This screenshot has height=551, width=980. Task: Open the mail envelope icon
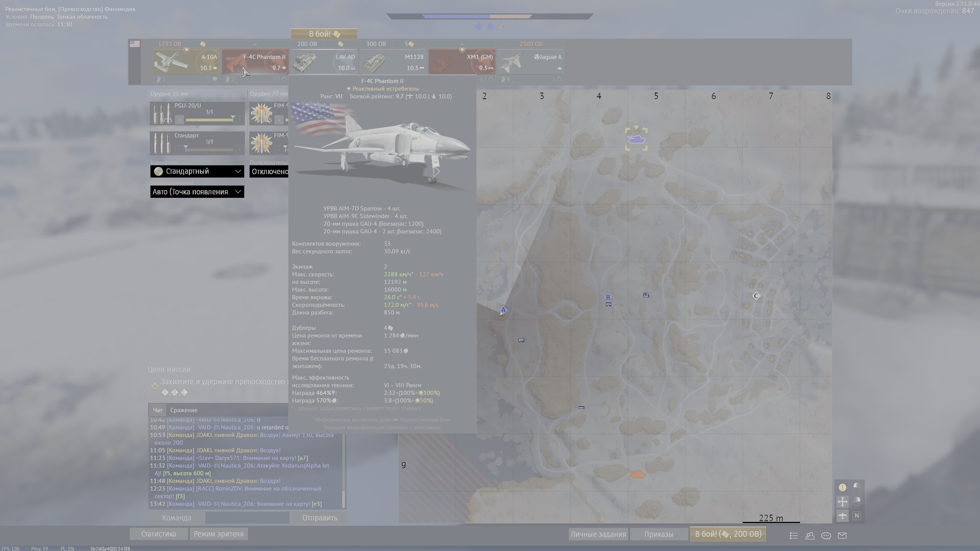tap(842, 536)
